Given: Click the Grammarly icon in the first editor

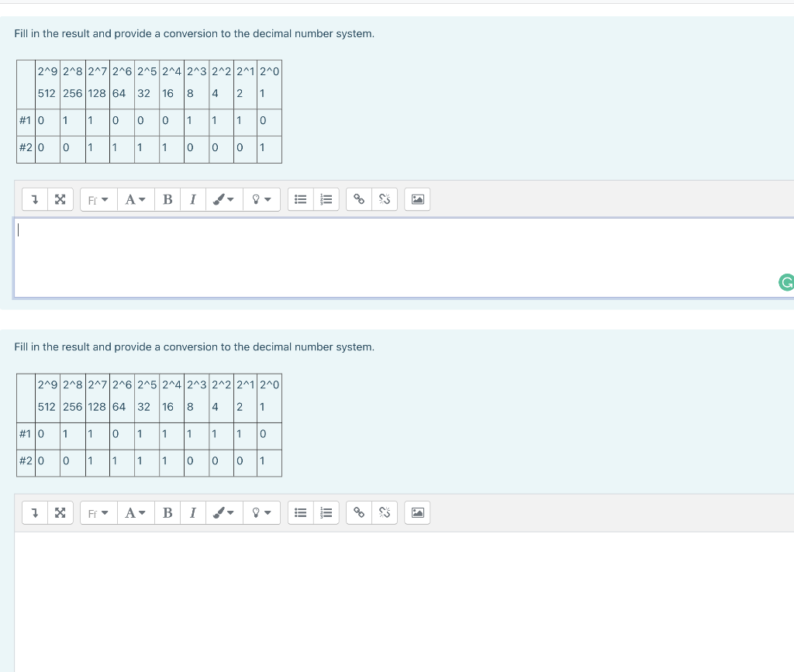Looking at the screenshot, I should coord(788,283).
